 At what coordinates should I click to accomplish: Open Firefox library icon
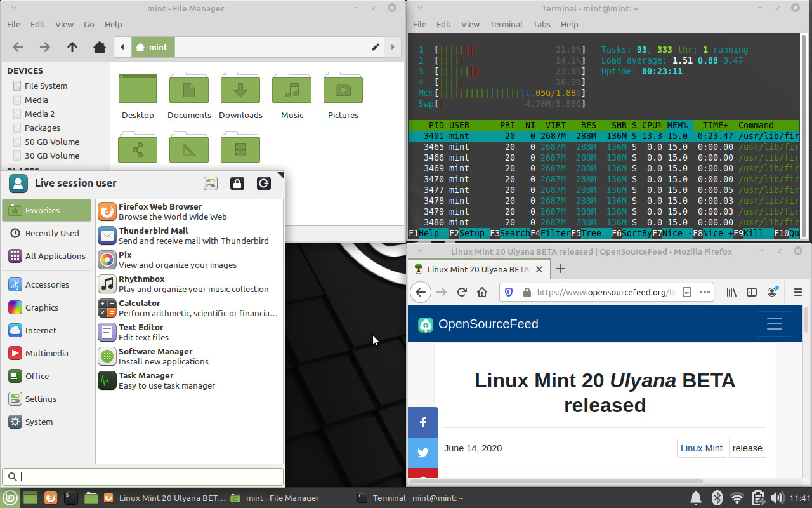[x=731, y=292]
